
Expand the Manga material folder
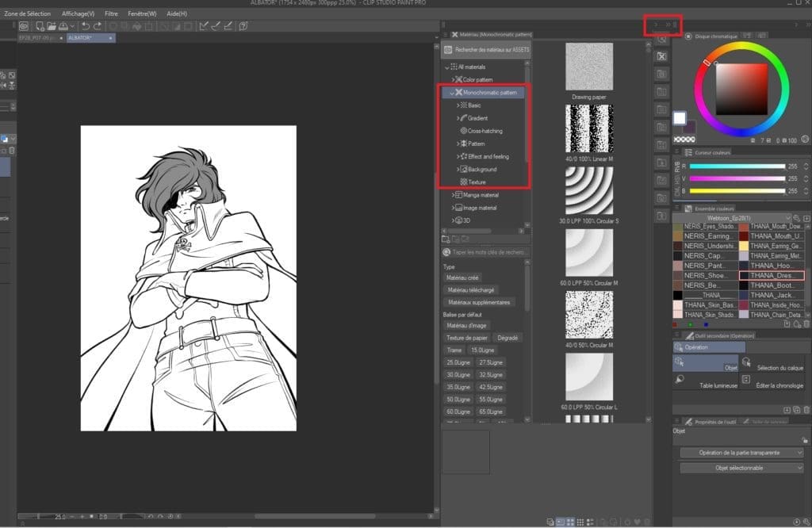453,195
